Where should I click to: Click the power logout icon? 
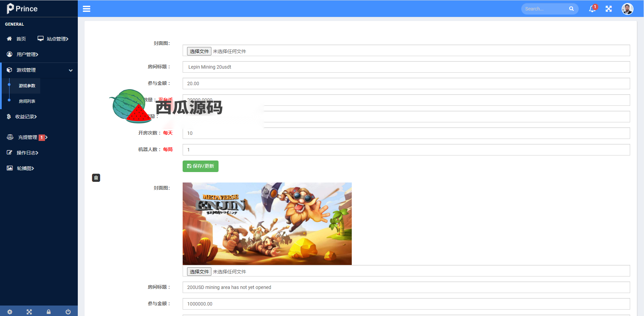pyautogui.click(x=68, y=312)
